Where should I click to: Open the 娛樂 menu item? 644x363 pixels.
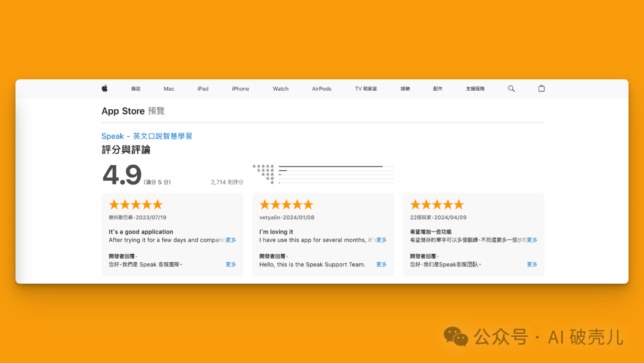pos(405,89)
